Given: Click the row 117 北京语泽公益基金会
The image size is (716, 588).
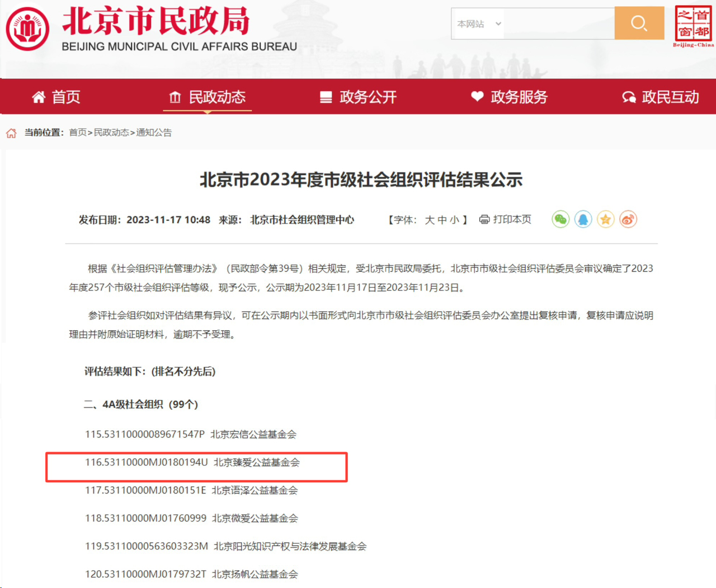Looking at the screenshot, I should pos(191,490).
